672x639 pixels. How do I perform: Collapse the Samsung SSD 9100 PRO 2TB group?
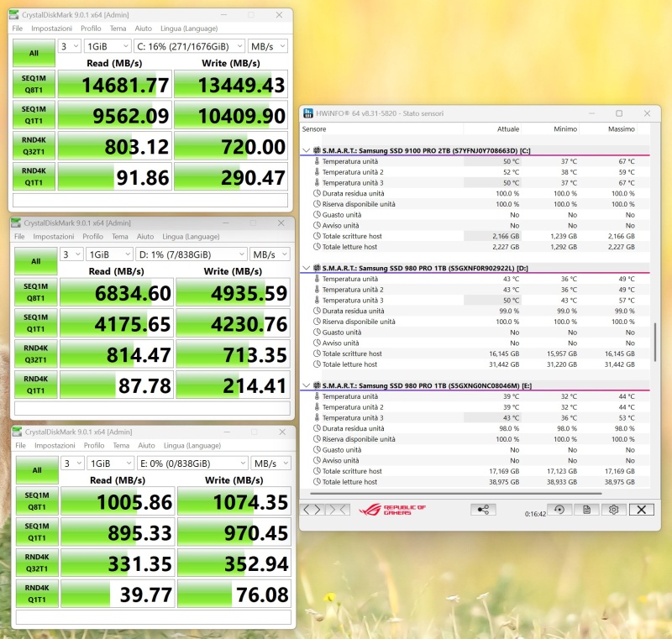tap(306, 150)
